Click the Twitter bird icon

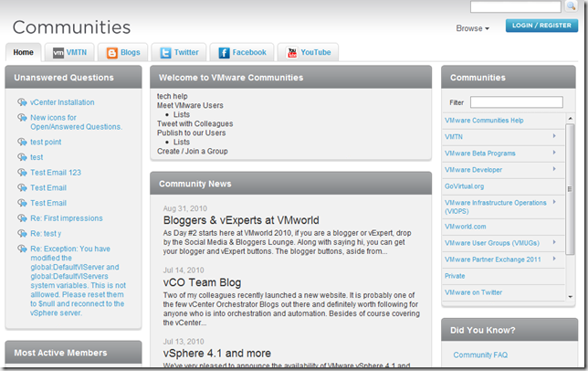pyautogui.click(x=166, y=52)
